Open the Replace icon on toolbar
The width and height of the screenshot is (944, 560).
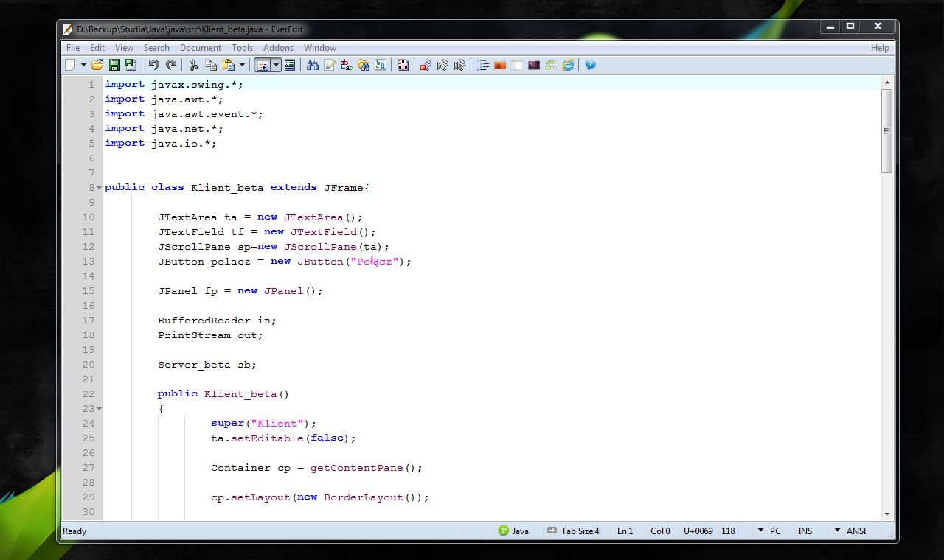click(345, 65)
